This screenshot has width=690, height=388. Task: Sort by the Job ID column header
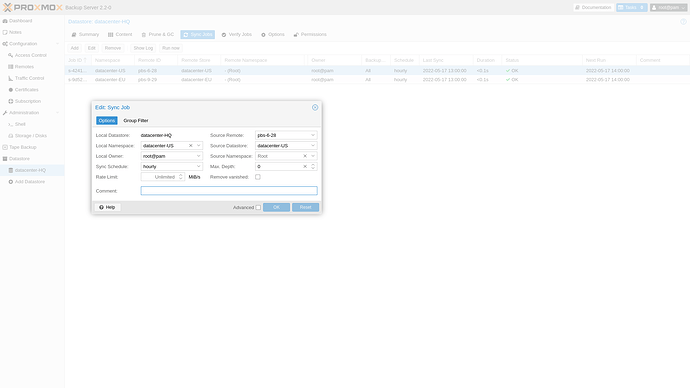point(77,60)
